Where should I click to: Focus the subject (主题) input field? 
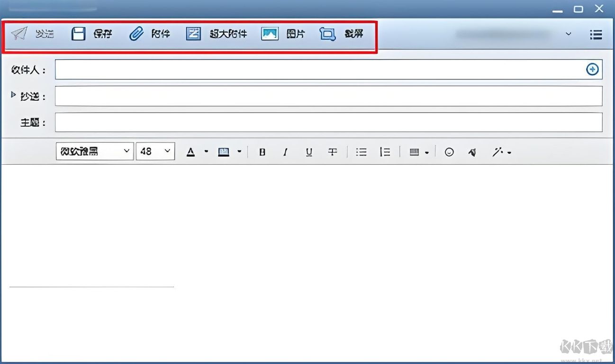point(328,122)
